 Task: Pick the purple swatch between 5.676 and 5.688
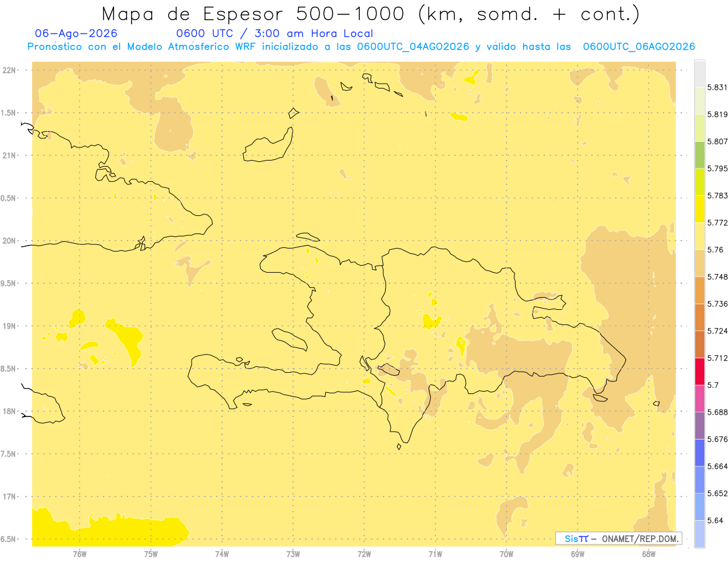click(x=699, y=426)
